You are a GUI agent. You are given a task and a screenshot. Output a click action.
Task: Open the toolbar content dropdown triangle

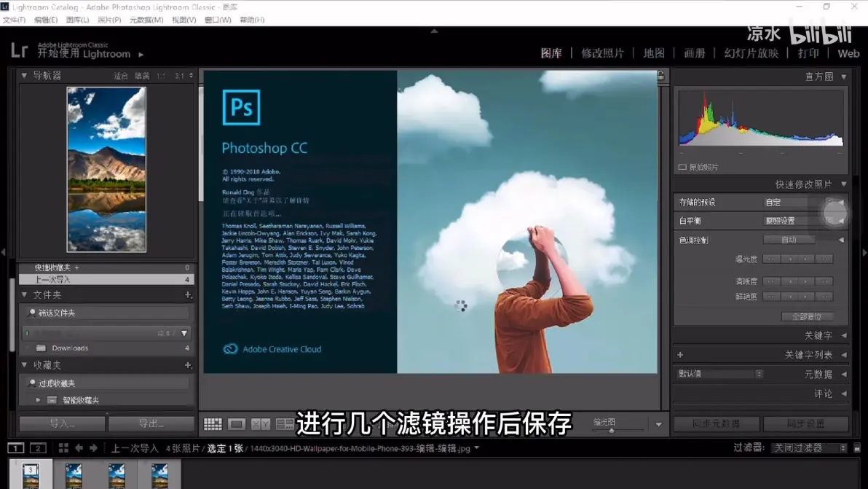[x=659, y=425]
